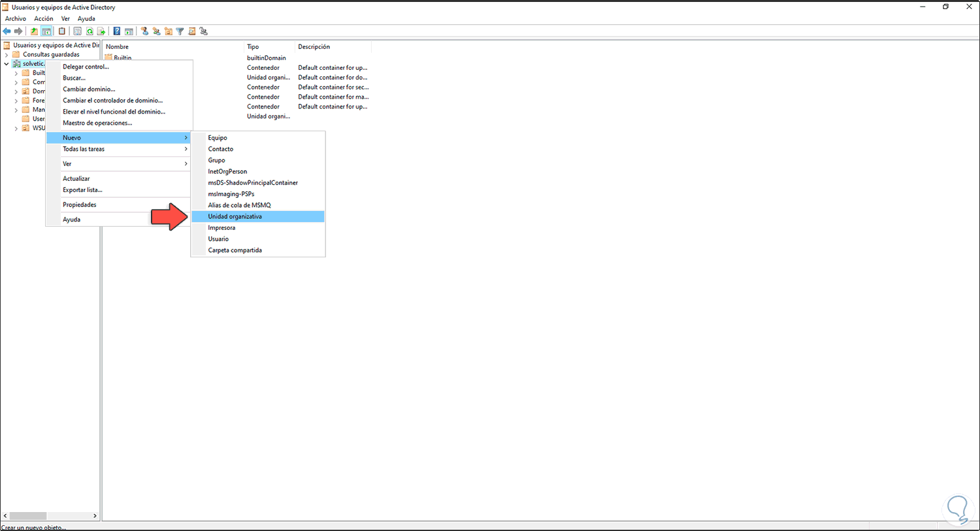The image size is (980, 531).
Task: Open Properties via the toolbar sheet icon
Action: point(78,31)
